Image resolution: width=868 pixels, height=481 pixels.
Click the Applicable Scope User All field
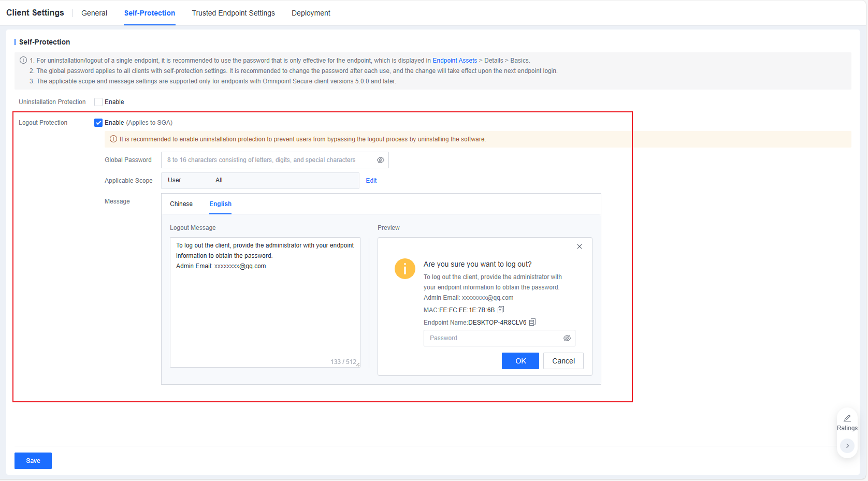point(261,181)
